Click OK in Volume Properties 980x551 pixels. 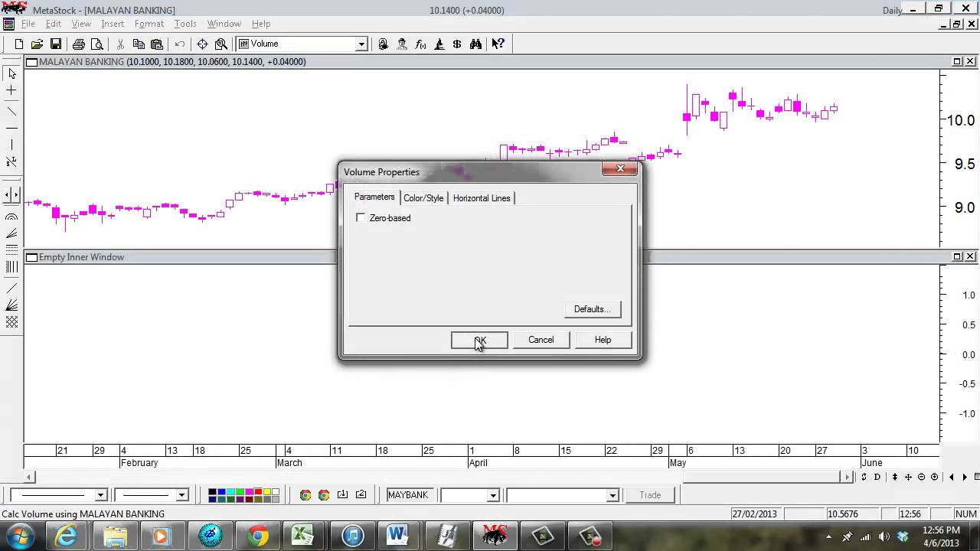(479, 340)
